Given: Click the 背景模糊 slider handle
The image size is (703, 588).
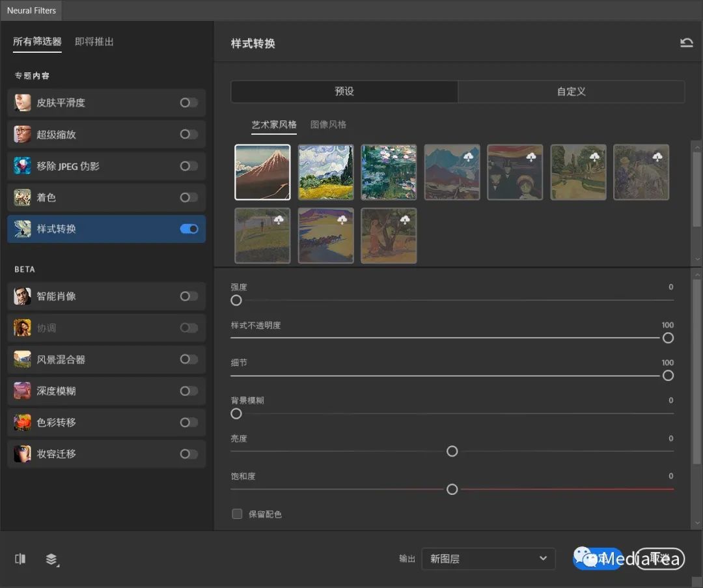Looking at the screenshot, I should [x=236, y=413].
